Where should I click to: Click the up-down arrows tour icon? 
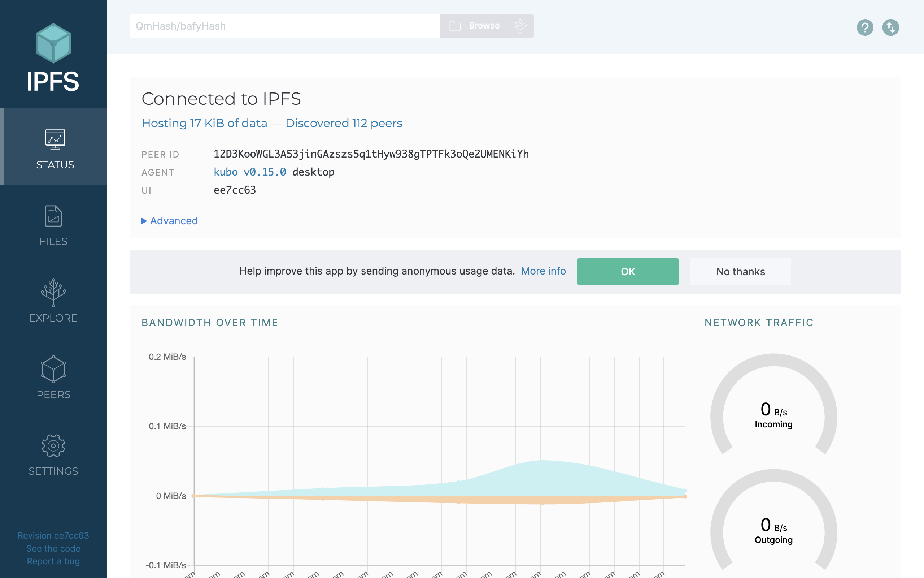(890, 27)
